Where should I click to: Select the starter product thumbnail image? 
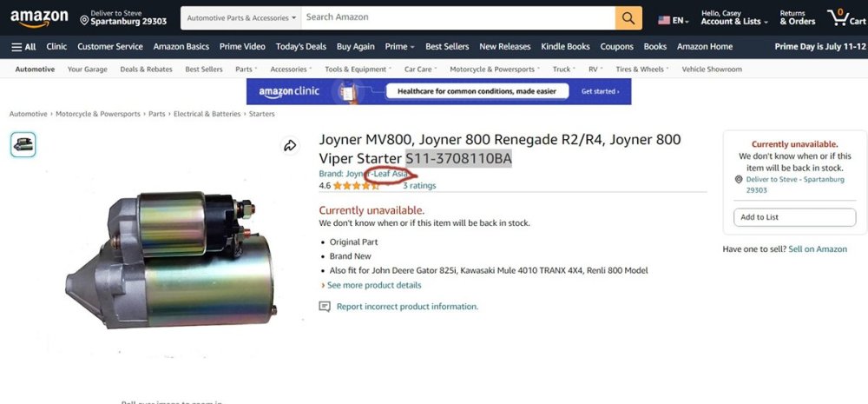click(x=23, y=144)
